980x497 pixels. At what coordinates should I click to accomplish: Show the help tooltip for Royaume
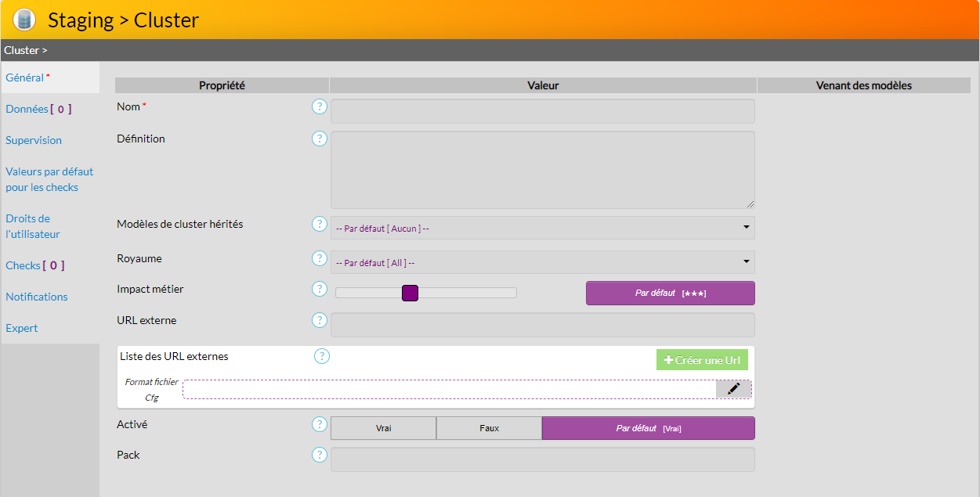(x=319, y=258)
